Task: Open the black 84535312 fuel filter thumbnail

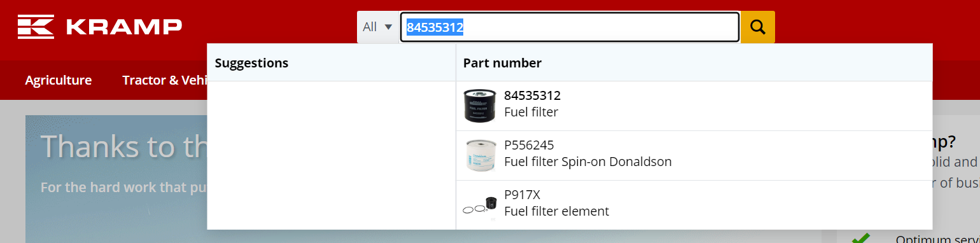Action: tap(479, 106)
